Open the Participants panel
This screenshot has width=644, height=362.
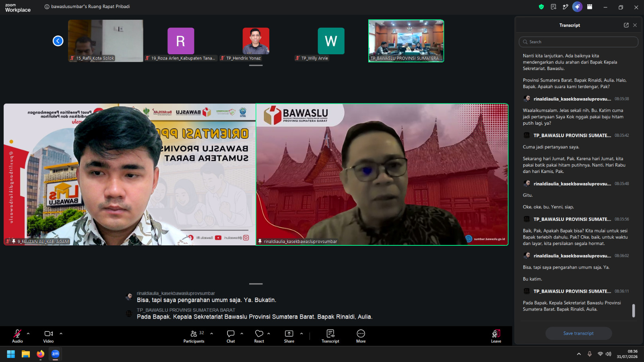click(194, 336)
